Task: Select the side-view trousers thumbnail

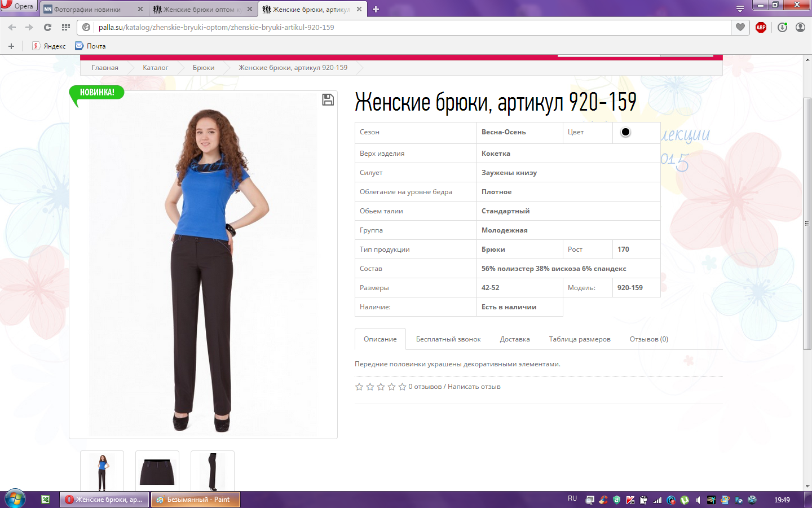Action: [213, 471]
